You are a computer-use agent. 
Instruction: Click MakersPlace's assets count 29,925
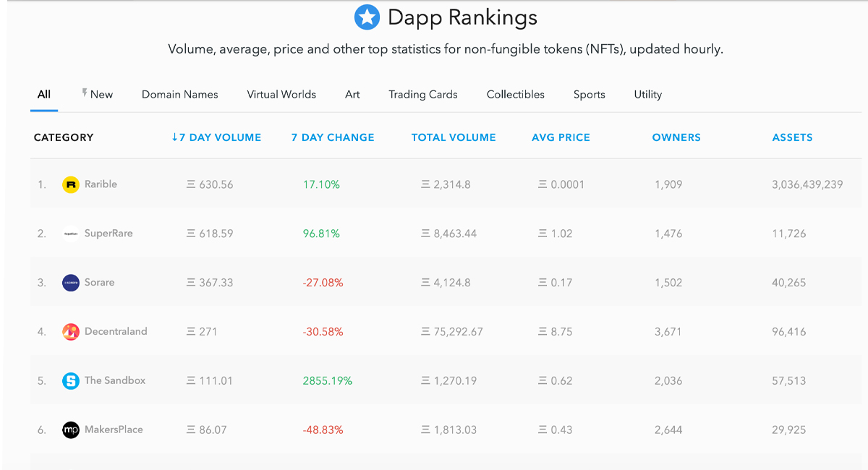(788, 430)
